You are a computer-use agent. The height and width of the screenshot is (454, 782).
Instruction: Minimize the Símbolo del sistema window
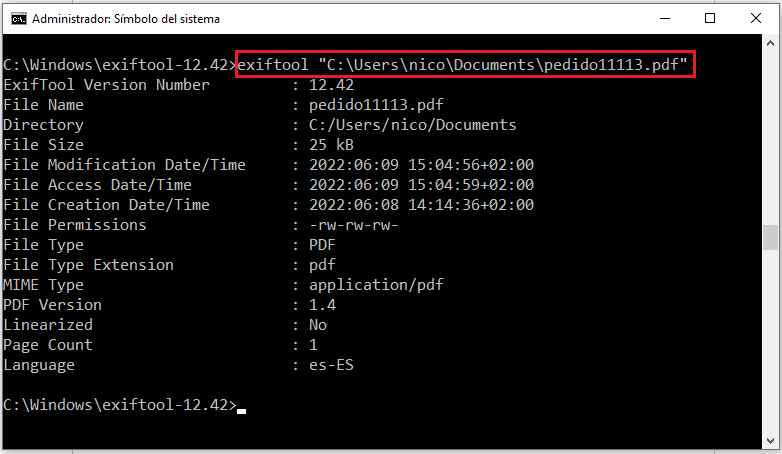click(664, 18)
